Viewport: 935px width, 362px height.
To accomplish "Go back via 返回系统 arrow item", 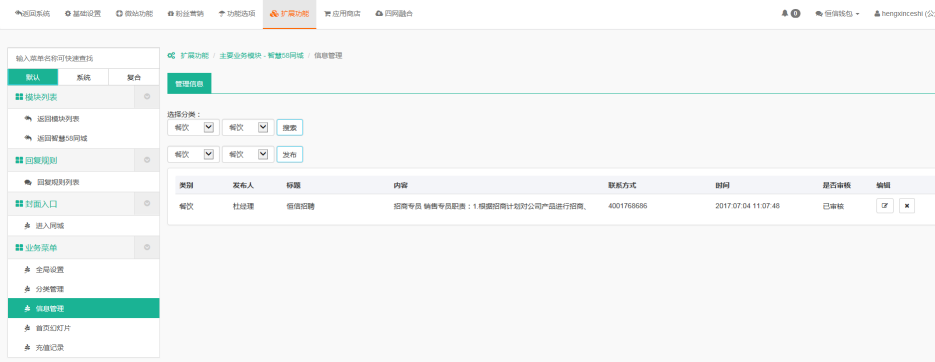I will coord(32,13).
